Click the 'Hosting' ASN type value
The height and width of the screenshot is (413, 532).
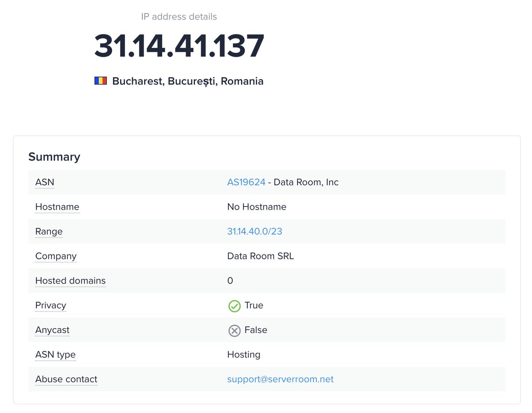(244, 355)
